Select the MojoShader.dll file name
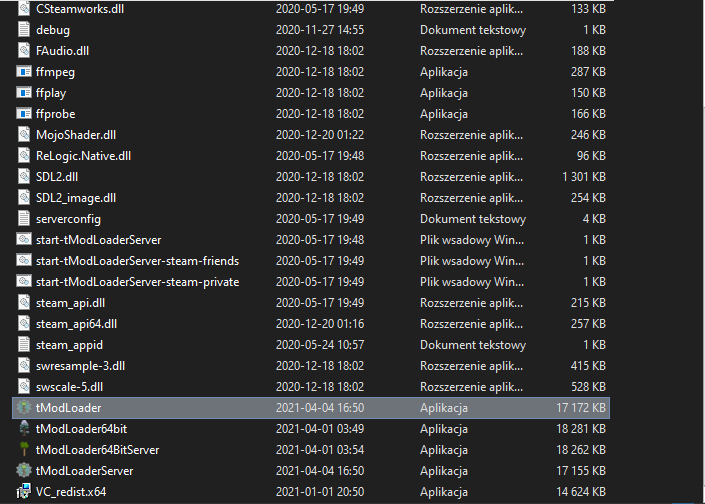 pyautogui.click(x=76, y=135)
